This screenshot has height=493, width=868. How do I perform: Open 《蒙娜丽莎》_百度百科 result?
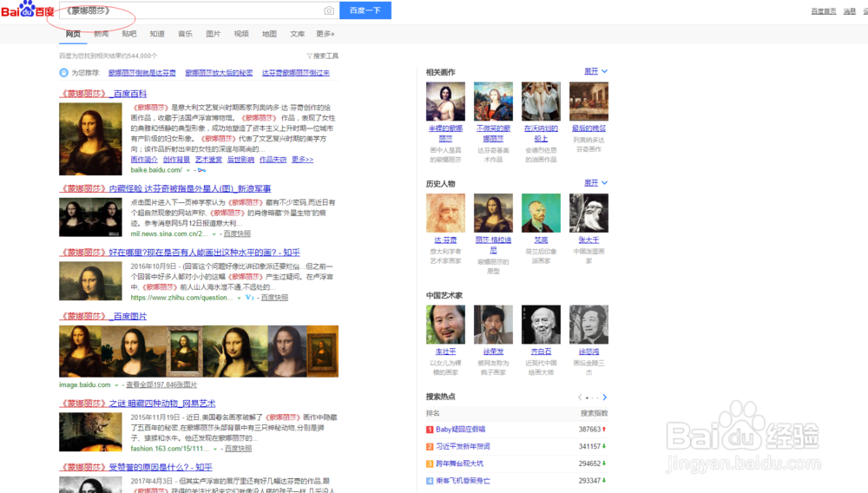coord(103,94)
